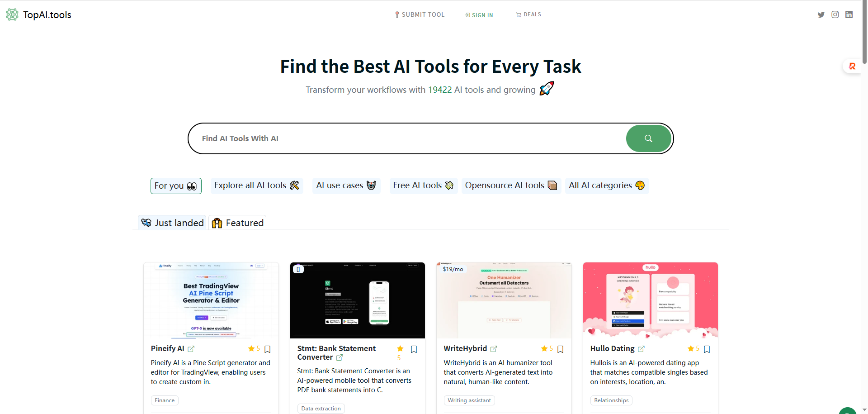Click WriteHybrid star rating
This screenshot has width=868, height=414.
[x=547, y=348]
